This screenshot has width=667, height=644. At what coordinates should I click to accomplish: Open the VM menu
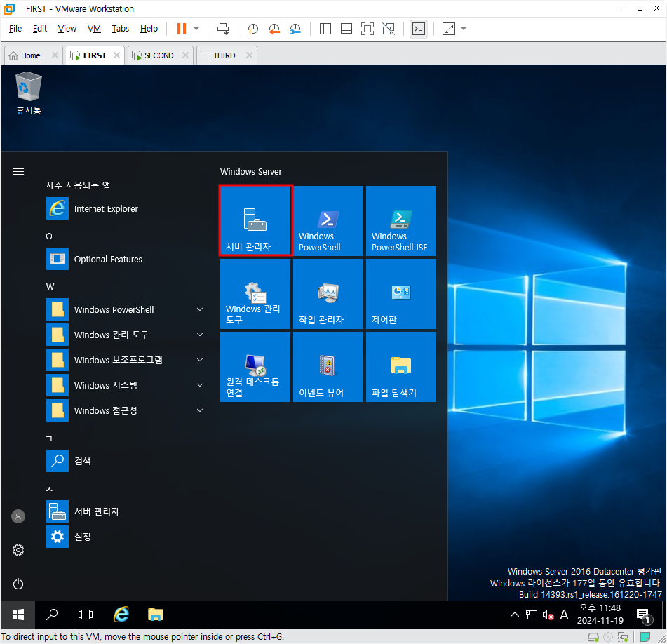pos(94,29)
